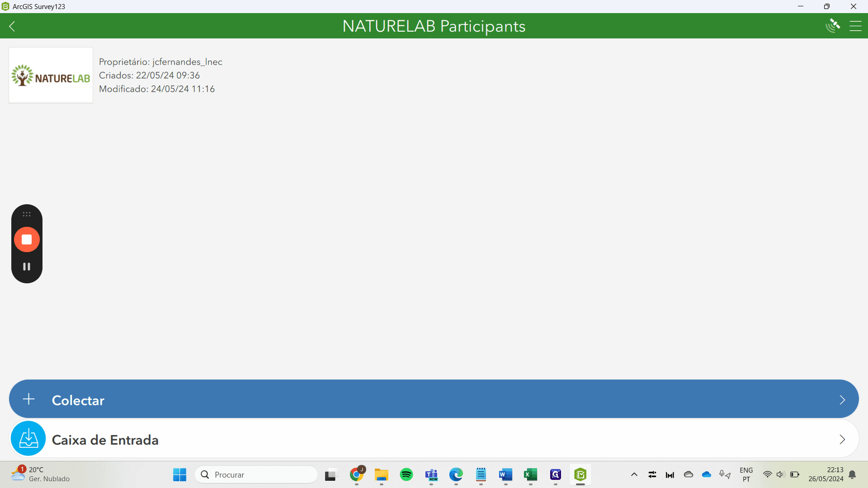Open the notifications bell
The height and width of the screenshot is (488, 868).
pos(852,474)
